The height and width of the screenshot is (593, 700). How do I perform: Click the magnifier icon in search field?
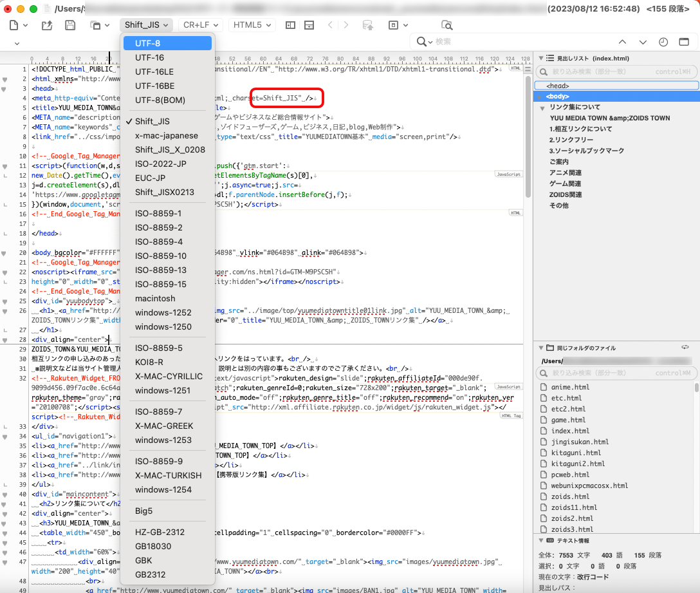click(421, 42)
